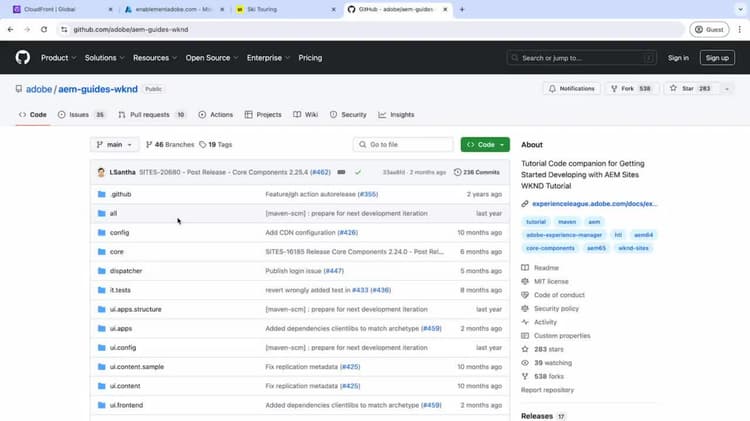Open the Projects tab
The image size is (750, 421).
pos(263,114)
